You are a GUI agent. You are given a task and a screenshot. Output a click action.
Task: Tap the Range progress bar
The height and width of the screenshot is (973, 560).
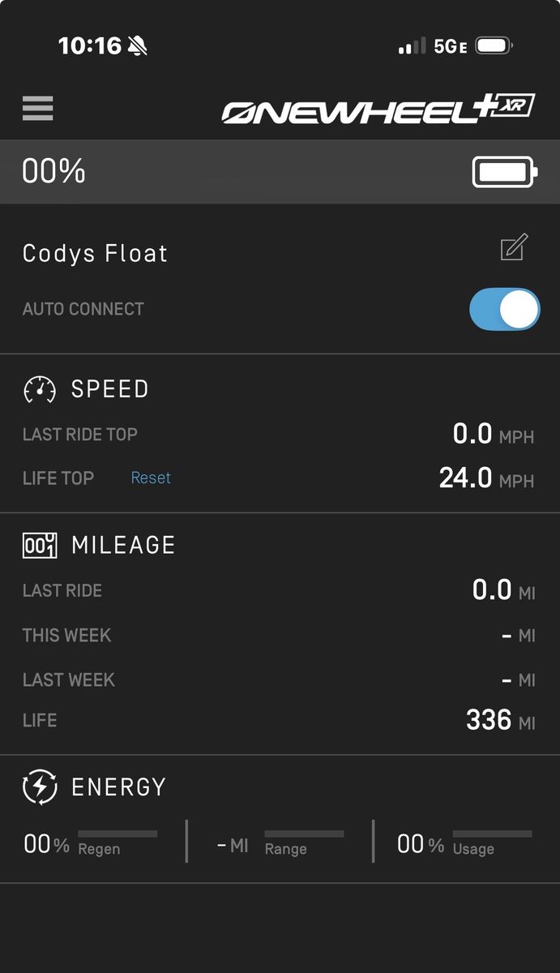pos(304,834)
